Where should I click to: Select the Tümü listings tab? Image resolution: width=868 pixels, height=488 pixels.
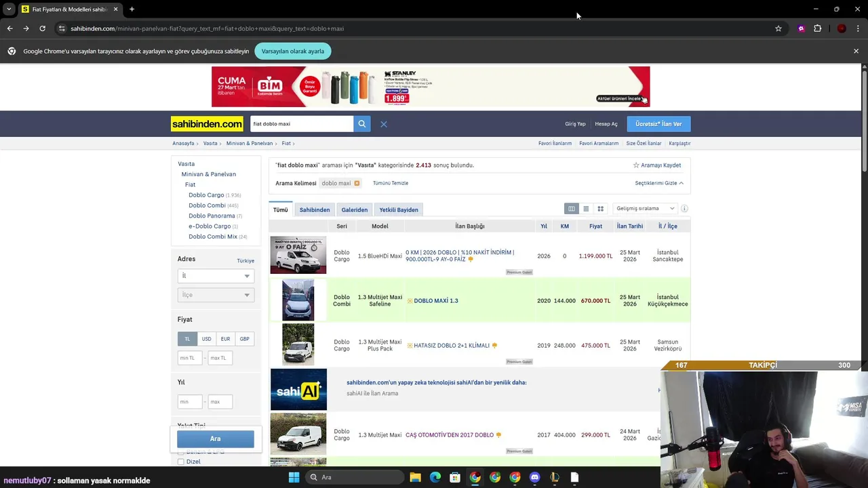click(x=281, y=210)
